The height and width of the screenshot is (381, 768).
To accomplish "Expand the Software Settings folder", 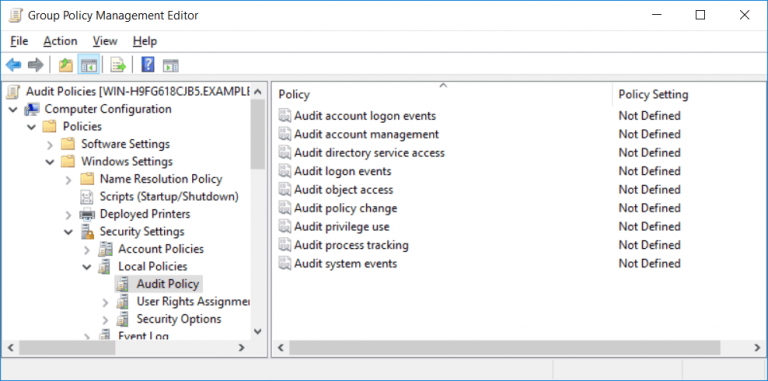I will (x=49, y=144).
